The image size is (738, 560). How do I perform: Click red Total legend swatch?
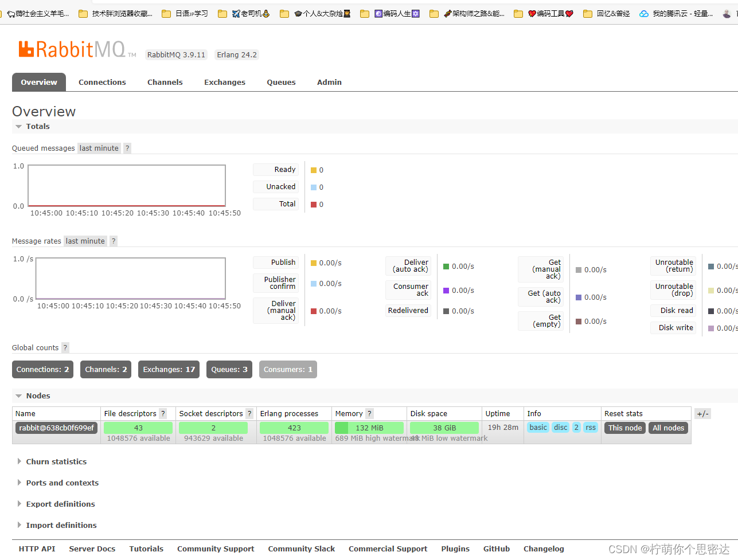tap(314, 205)
